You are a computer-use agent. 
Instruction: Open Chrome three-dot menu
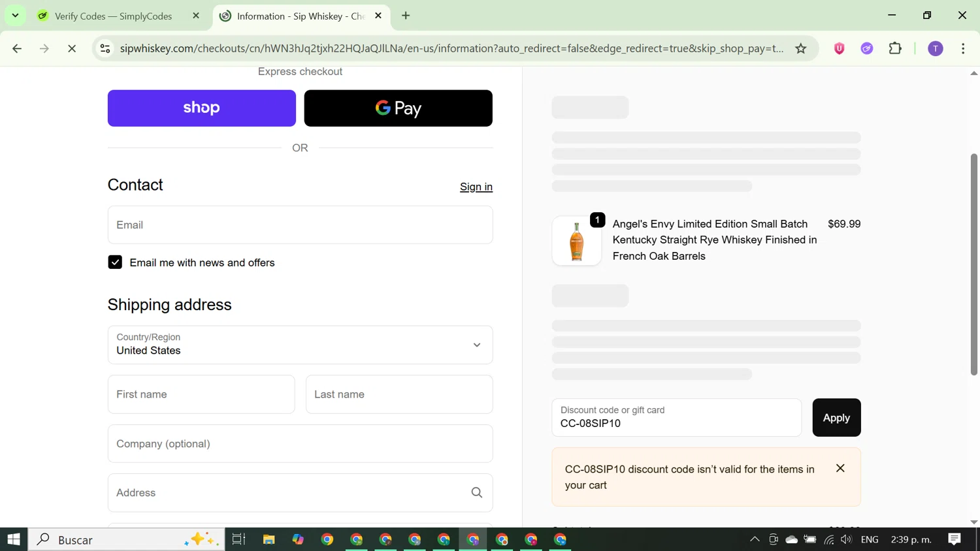pyautogui.click(x=963, y=48)
